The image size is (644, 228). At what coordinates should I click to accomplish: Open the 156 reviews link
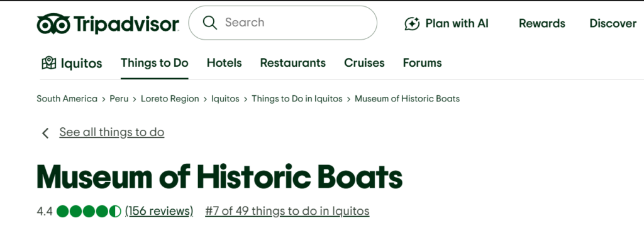point(159,211)
